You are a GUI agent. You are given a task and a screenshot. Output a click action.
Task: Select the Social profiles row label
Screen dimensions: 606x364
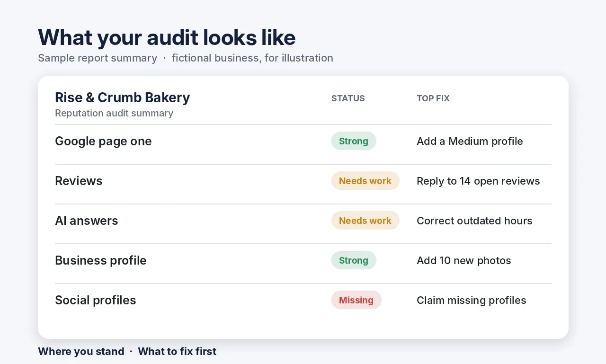tap(96, 300)
